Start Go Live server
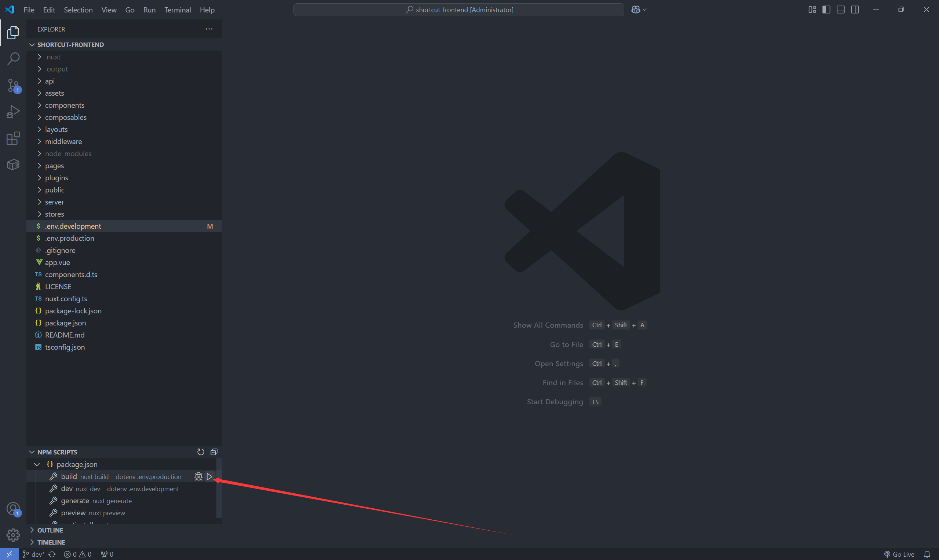The image size is (939, 560). tap(899, 554)
